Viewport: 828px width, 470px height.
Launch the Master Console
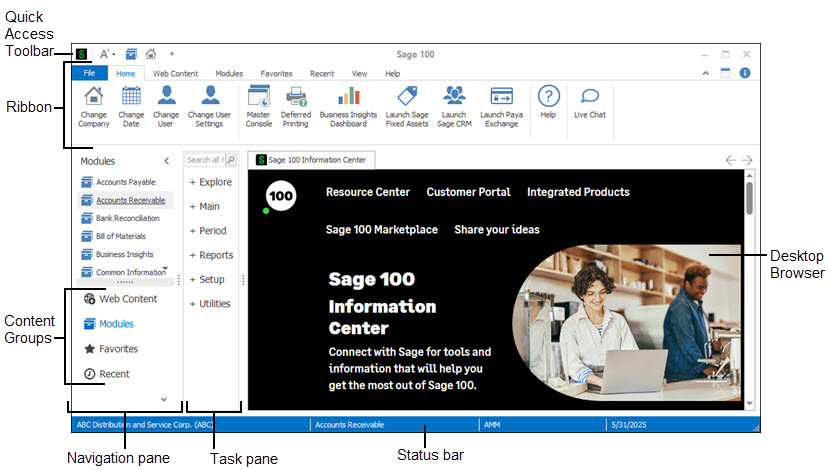(258, 97)
